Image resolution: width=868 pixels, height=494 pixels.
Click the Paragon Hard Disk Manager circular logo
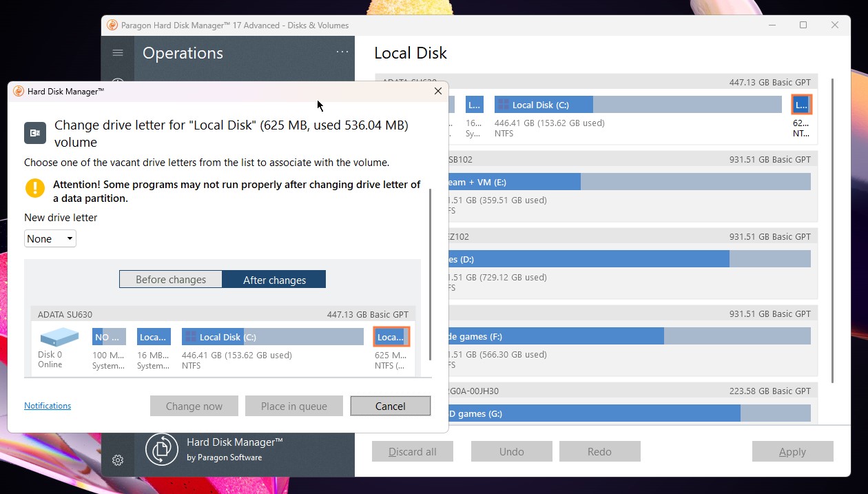tap(161, 449)
